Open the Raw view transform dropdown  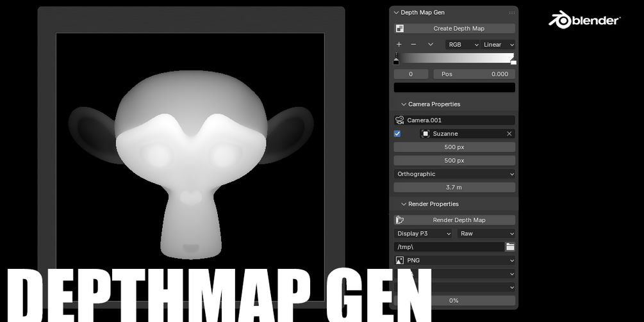pos(486,234)
